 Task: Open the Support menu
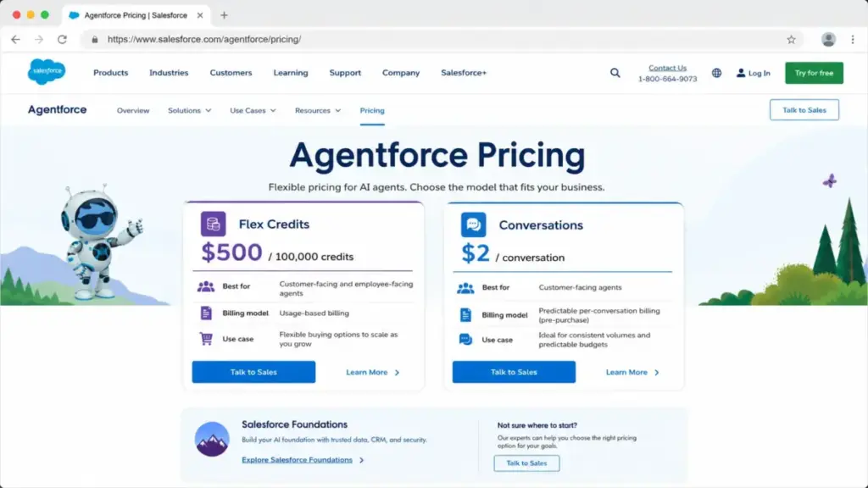345,73
